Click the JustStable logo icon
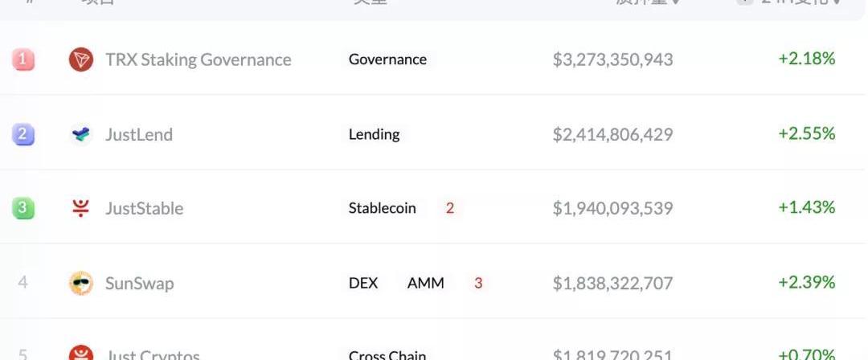Viewport: 868px width, 360px height. [x=80, y=208]
